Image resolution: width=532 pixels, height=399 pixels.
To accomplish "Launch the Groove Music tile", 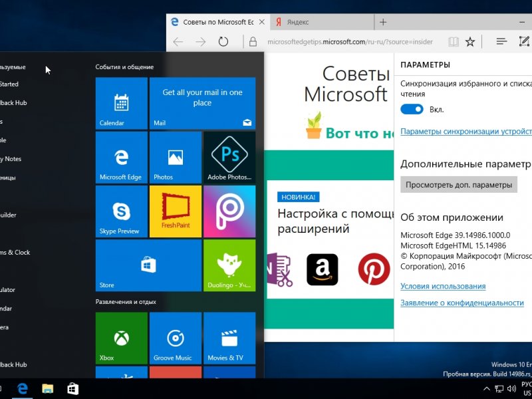I will tap(176, 338).
